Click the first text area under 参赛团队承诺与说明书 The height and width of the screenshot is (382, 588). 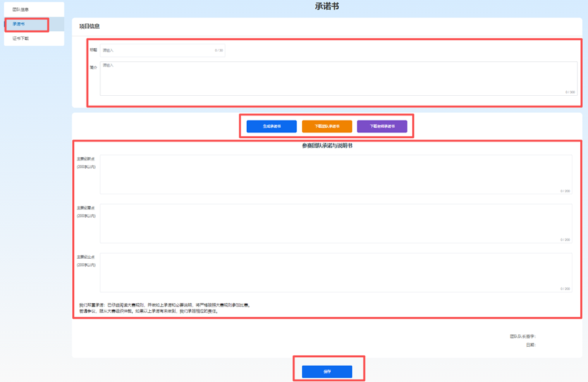pos(335,174)
